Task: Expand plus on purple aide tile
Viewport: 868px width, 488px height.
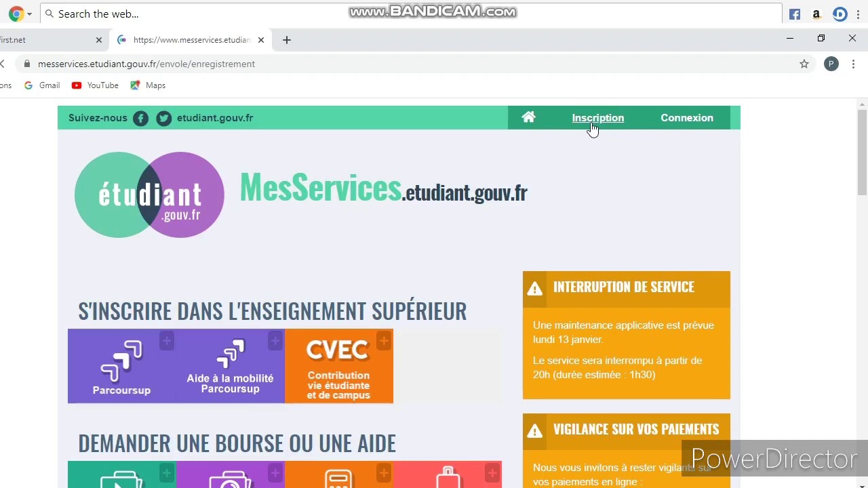Action: [275, 472]
